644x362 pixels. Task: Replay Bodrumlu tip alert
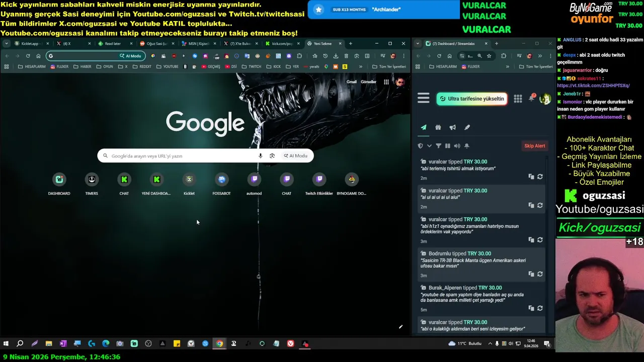pyautogui.click(x=540, y=274)
